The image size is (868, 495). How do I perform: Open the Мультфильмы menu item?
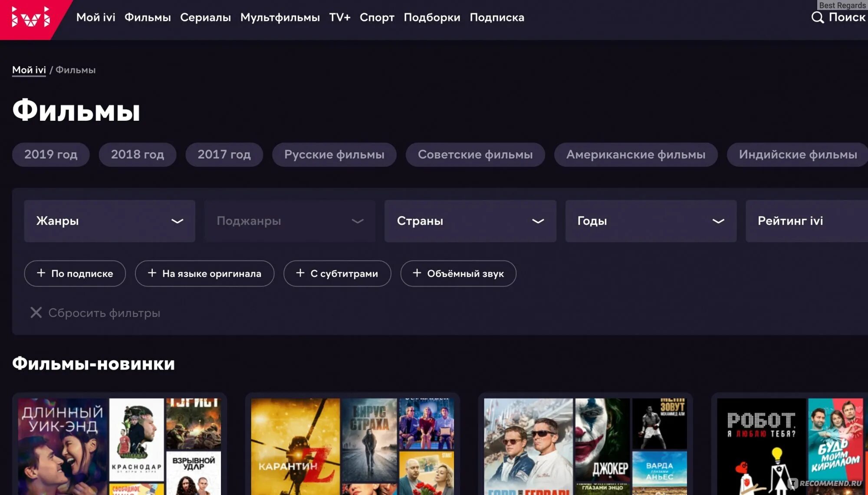pyautogui.click(x=280, y=17)
